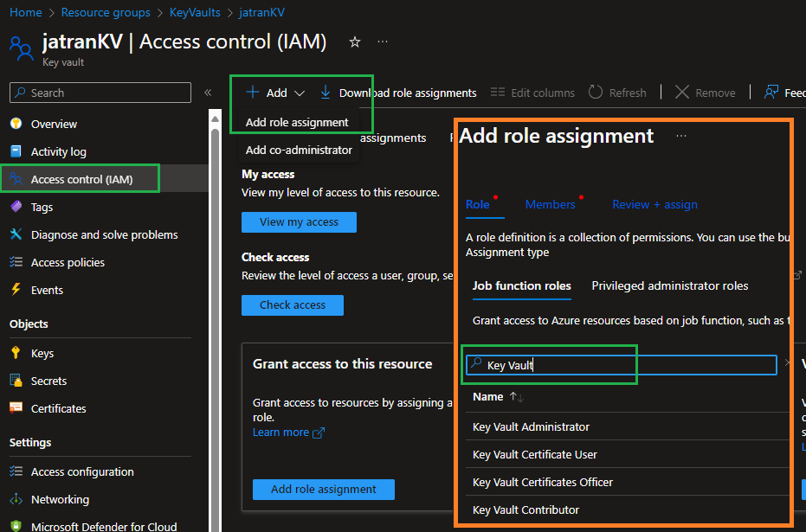Open Feedback from the toolbar
806x532 pixels.
pos(785,93)
